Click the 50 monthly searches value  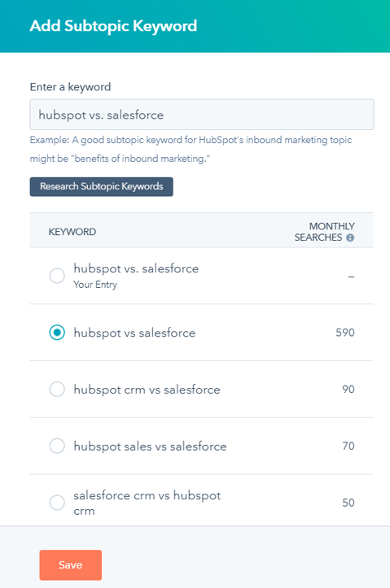tap(348, 503)
